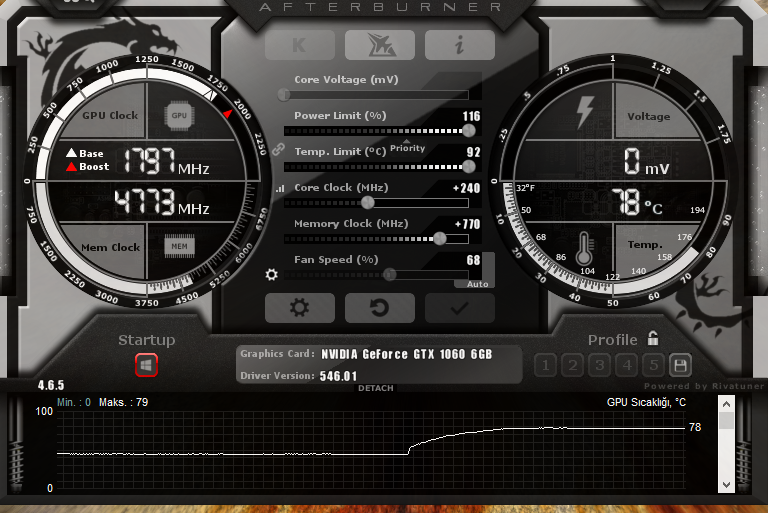
Task: Toggle the Windows startup icon
Action: [146, 365]
